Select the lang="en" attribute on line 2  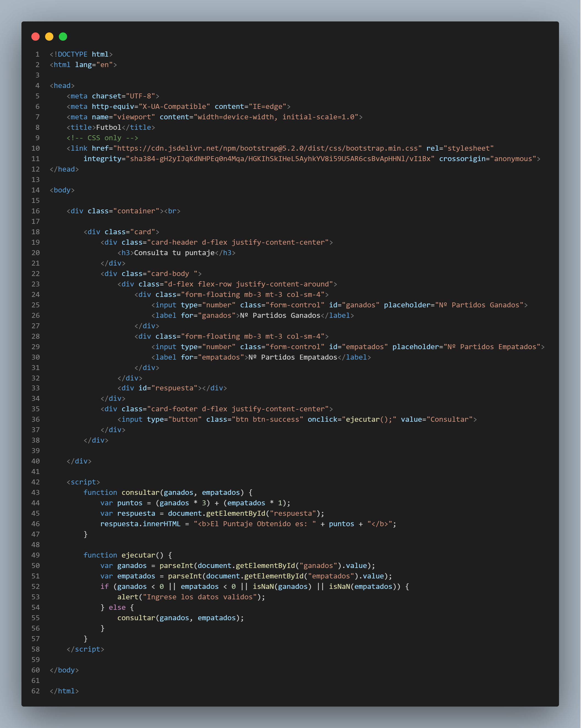click(94, 65)
